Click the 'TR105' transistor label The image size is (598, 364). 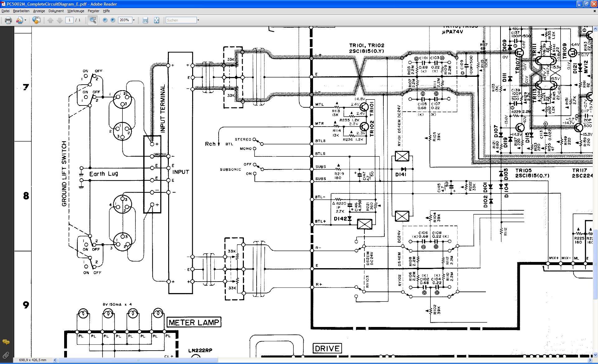[x=524, y=170]
